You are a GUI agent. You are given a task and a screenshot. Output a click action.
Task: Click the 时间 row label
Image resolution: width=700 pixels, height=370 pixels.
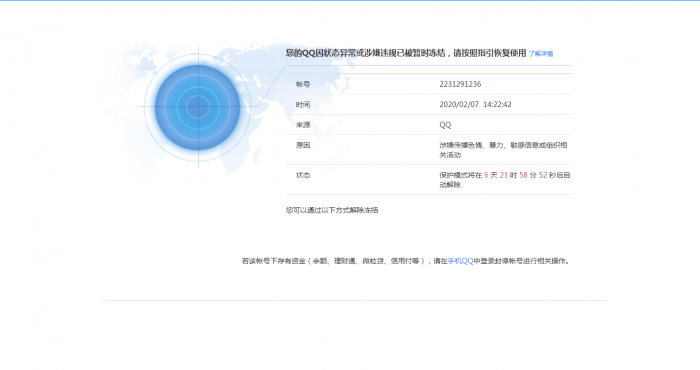click(x=303, y=104)
